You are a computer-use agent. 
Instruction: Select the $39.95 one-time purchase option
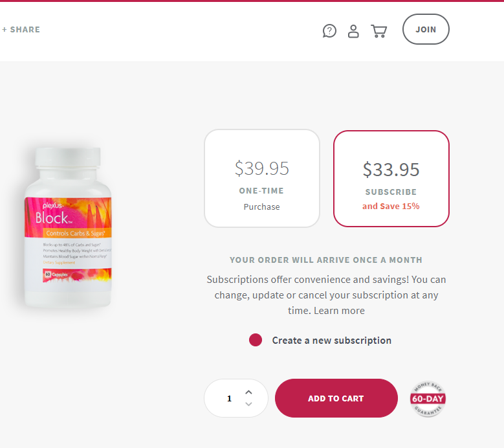[x=262, y=178]
